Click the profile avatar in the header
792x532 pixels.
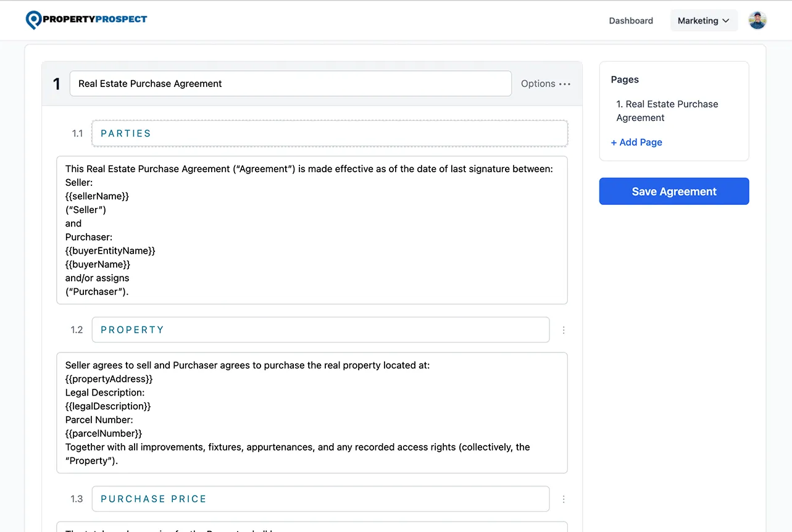(757, 20)
